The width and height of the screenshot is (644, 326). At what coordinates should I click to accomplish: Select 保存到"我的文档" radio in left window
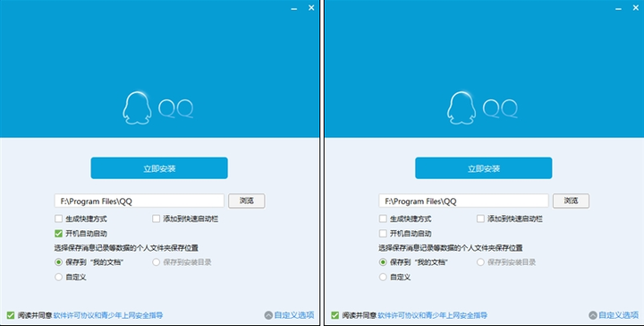[x=59, y=262]
